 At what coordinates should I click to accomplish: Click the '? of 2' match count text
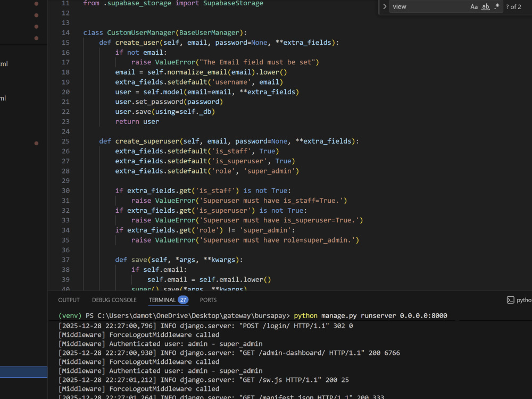click(513, 7)
